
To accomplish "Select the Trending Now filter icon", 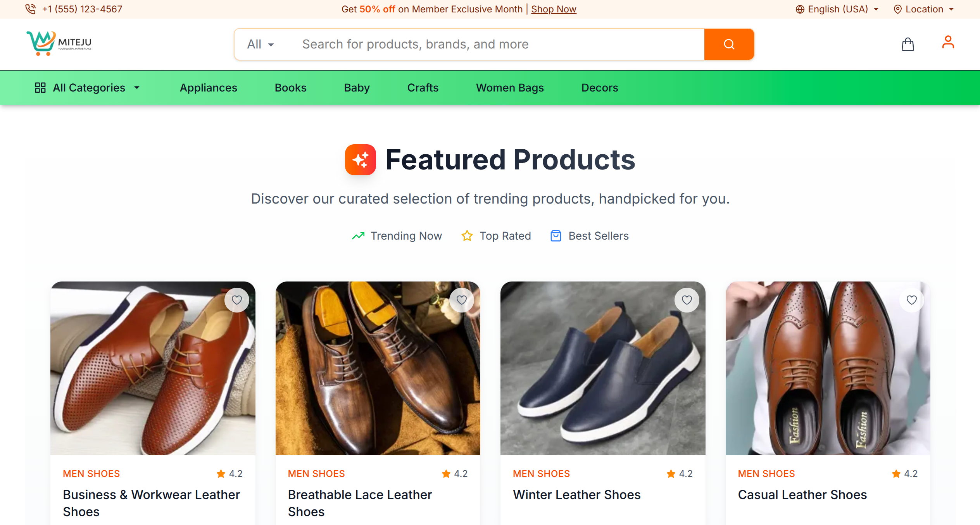I will point(358,236).
